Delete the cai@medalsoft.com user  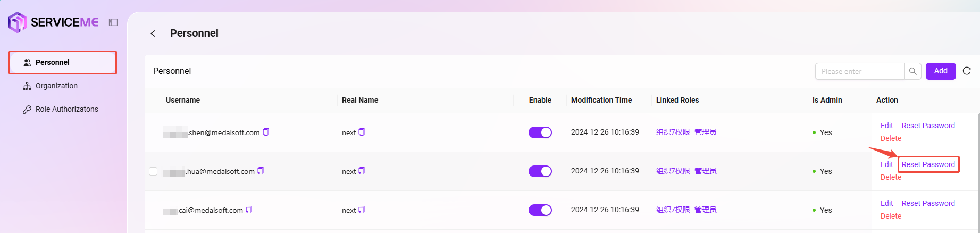coord(891,216)
